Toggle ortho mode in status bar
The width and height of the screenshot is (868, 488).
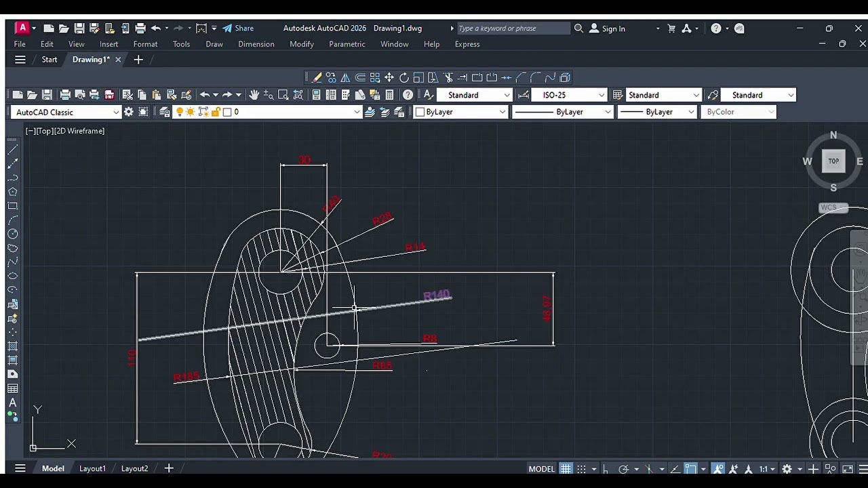tap(605, 469)
